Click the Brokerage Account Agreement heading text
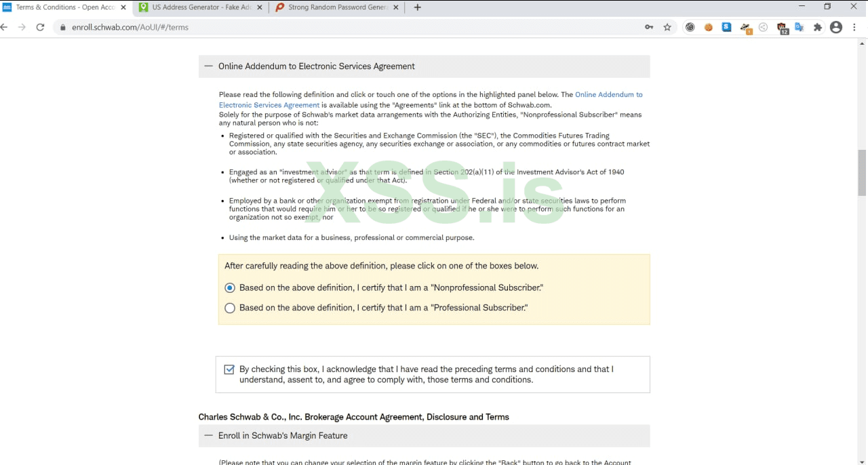 pos(354,417)
